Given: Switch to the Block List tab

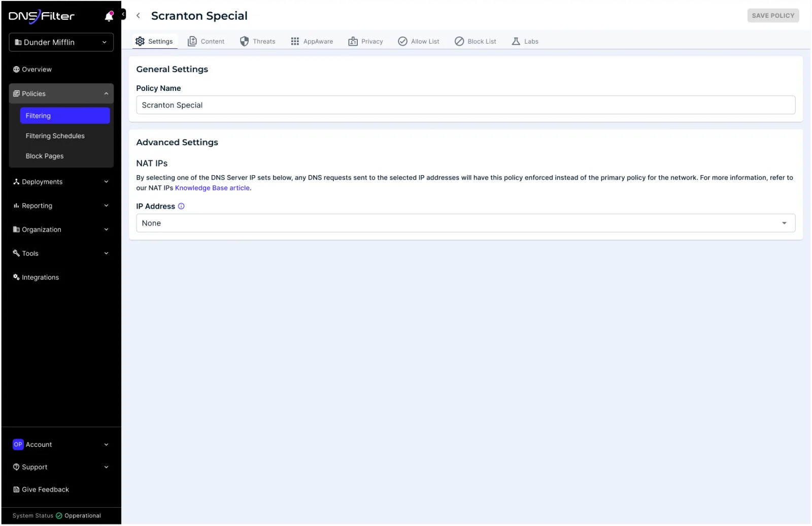Looking at the screenshot, I should pos(476,42).
